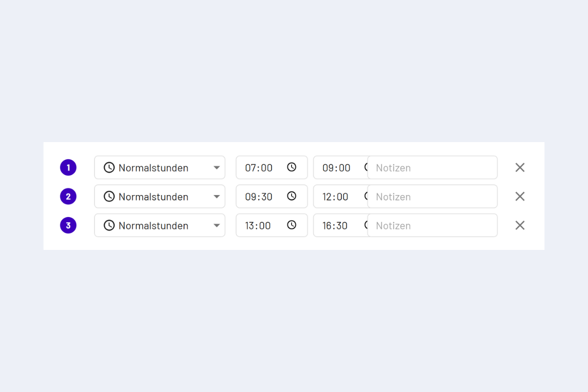Click the 09:30 start time field
Screen dimensions: 588x392
click(x=259, y=196)
